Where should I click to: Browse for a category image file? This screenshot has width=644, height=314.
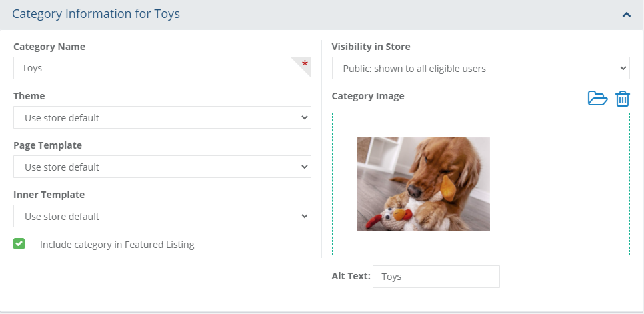[597, 99]
